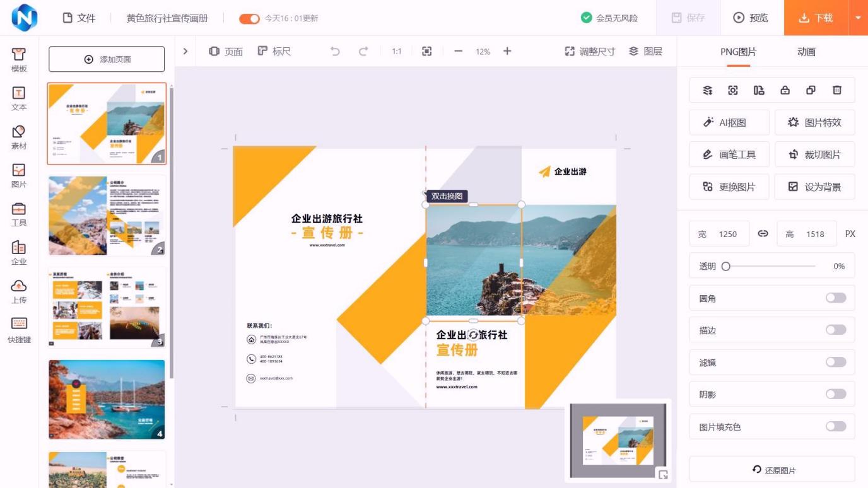Select the 上传 (Upload) tool in sidebar
The height and width of the screenshot is (488, 868).
pyautogui.click(x=18, y=292)
